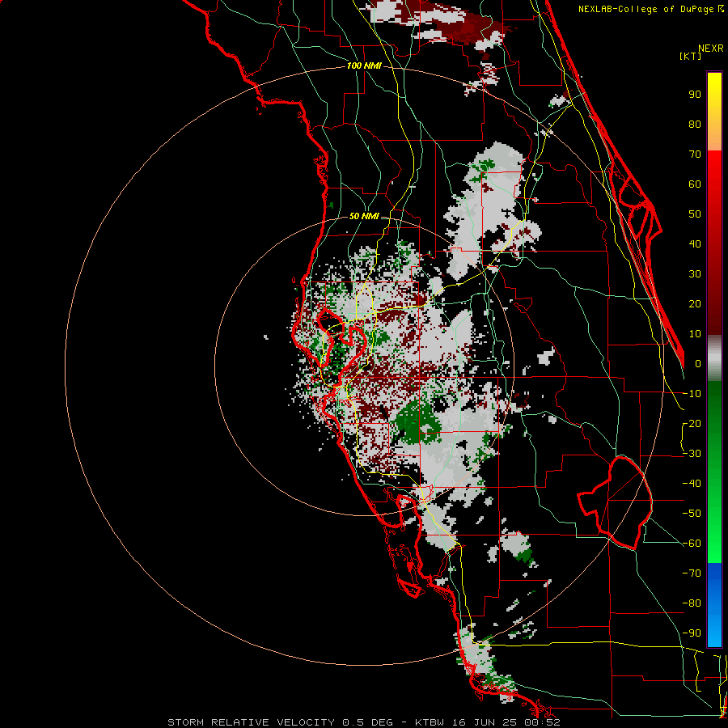Click the positive 60 scale label
The height and width of the screenshot is (728, 728).
(x=695, y=184)
